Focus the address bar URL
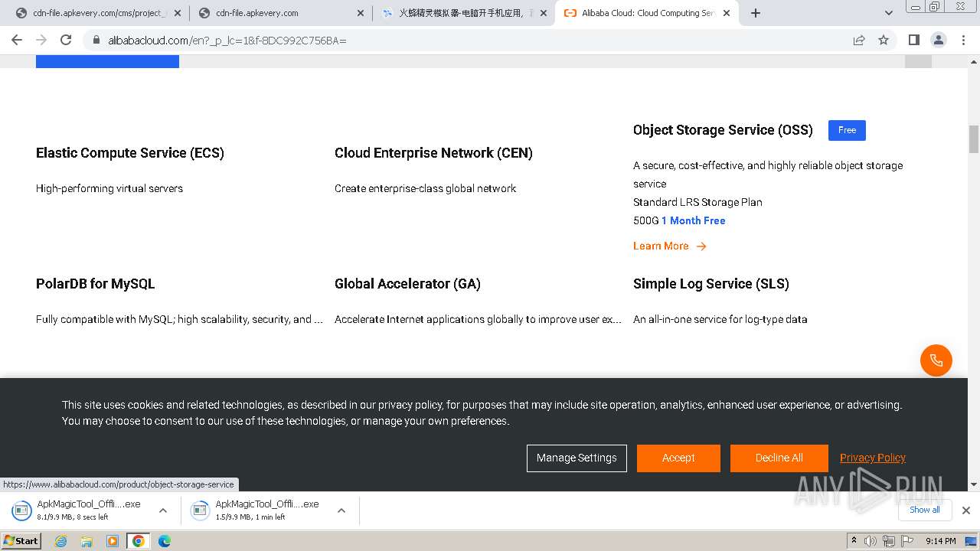This screenshot has width=980, height=551. pos(227,40)
